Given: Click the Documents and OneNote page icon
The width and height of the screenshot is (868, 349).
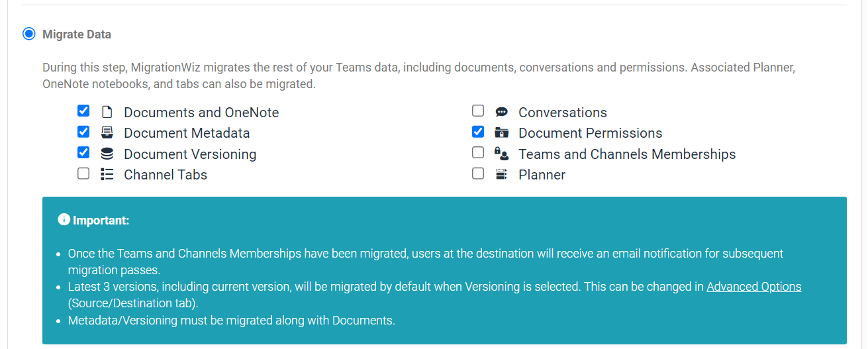Looking at the screenshot, I should click(107, 112).
